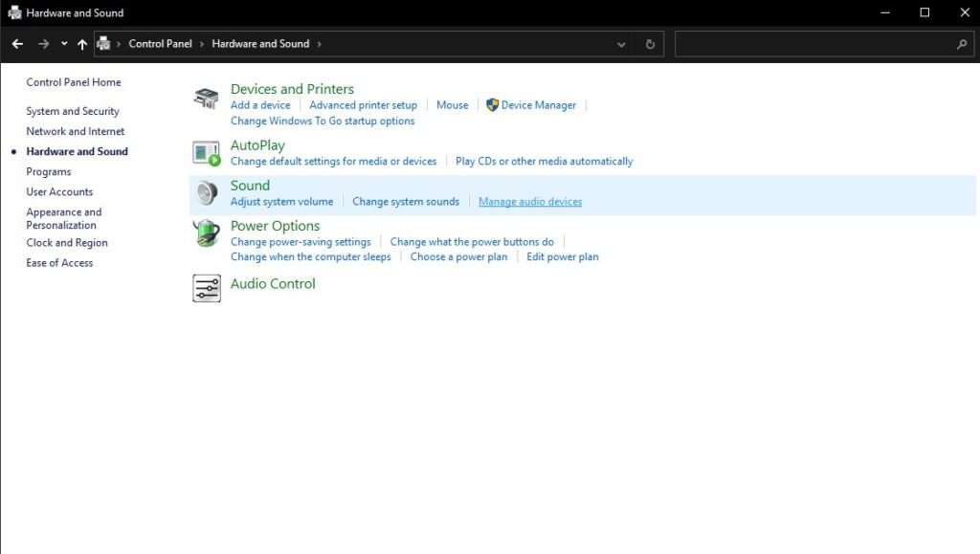980x554 pixels.
Task: Click the AutoPlay category icon
Action: click(207, 153)
